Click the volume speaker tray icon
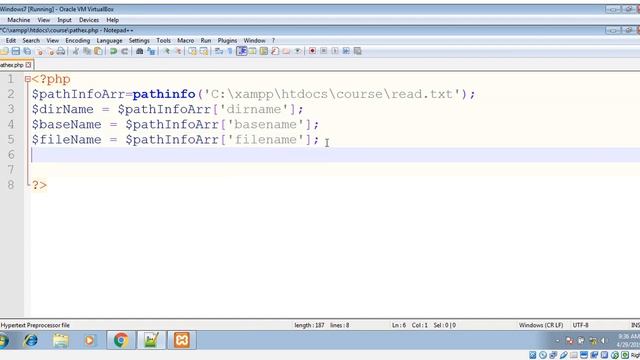 pos(604,340)
